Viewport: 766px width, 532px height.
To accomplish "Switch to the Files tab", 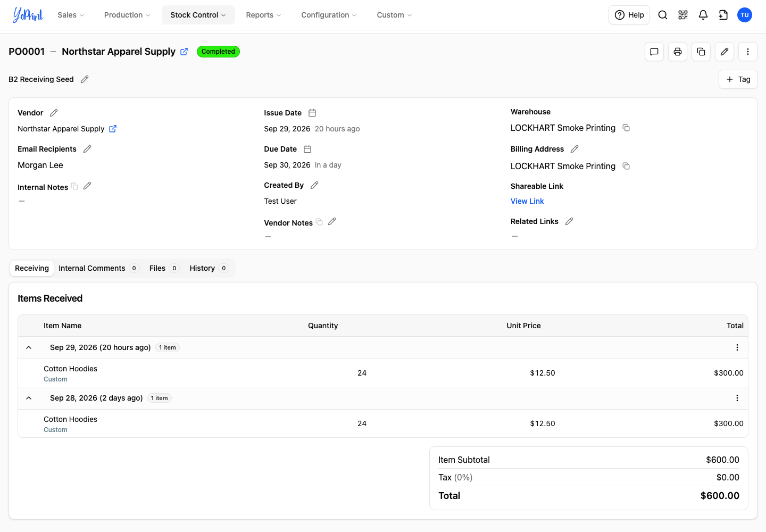I will [x=164, y=268].
